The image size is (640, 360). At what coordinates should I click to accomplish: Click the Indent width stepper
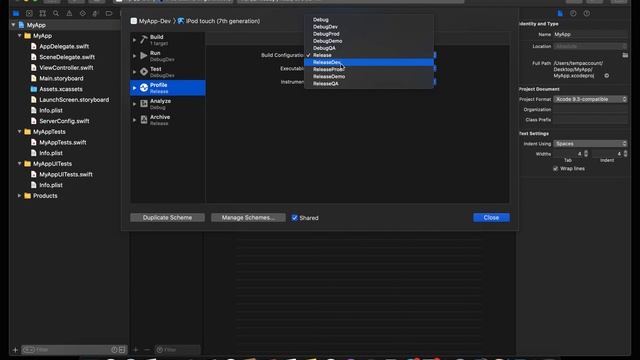tap(625, 154)
